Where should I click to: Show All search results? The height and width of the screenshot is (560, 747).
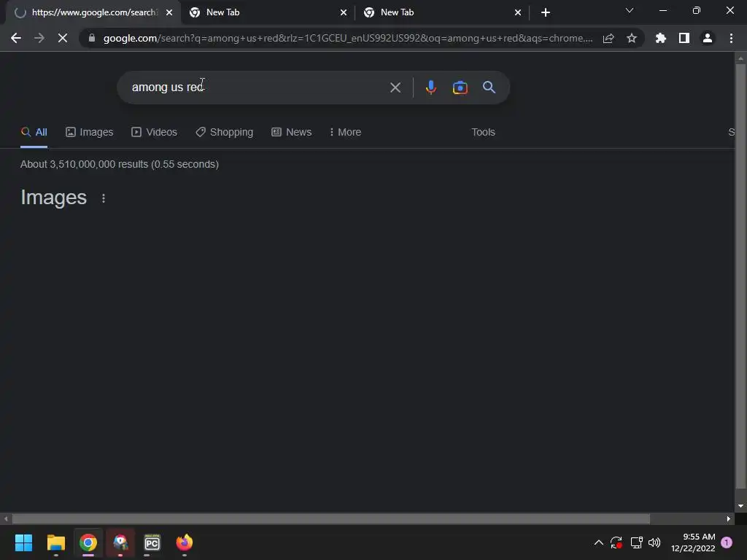click(34, 133)
